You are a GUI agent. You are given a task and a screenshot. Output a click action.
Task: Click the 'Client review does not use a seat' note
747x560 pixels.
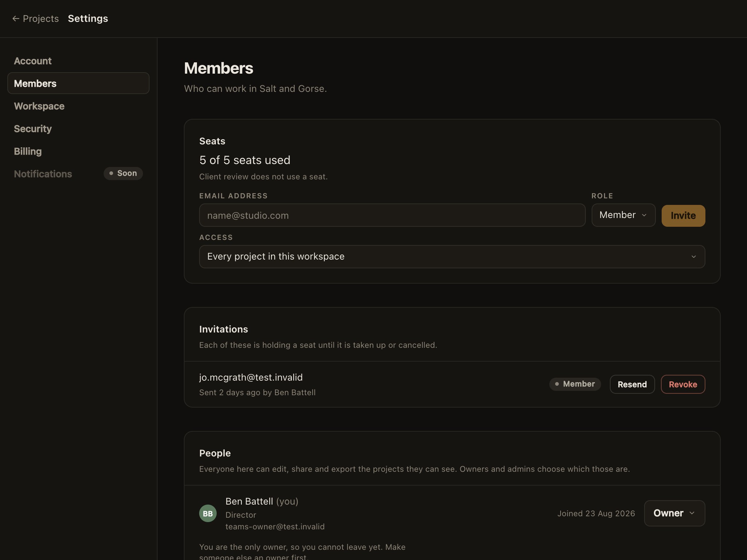click(263, 177)
